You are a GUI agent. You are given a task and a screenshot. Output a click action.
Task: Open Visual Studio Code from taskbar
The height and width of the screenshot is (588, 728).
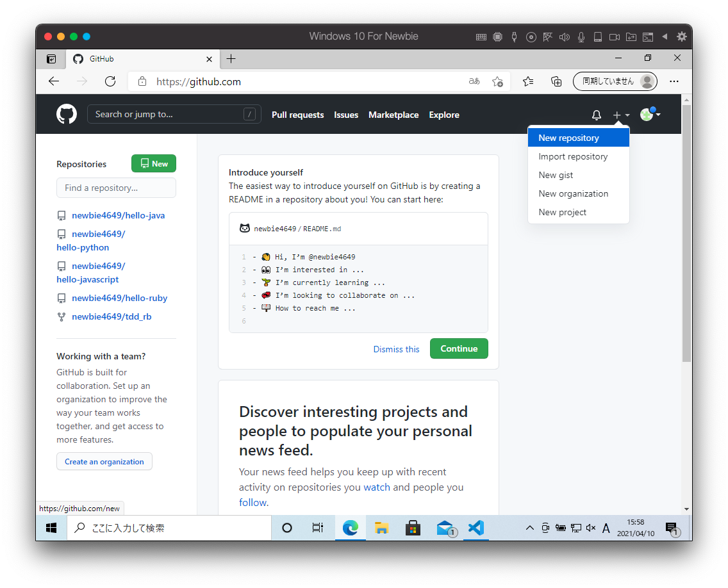[476, 528]
